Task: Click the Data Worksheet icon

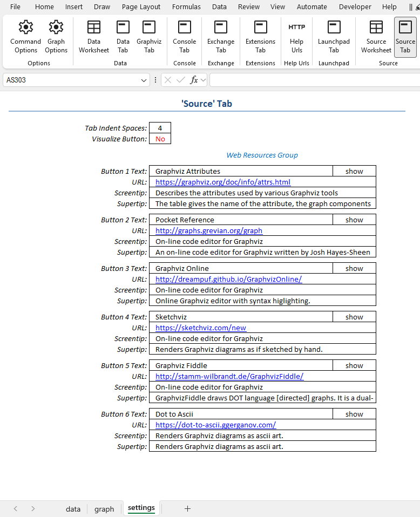Action: [94, 27]
